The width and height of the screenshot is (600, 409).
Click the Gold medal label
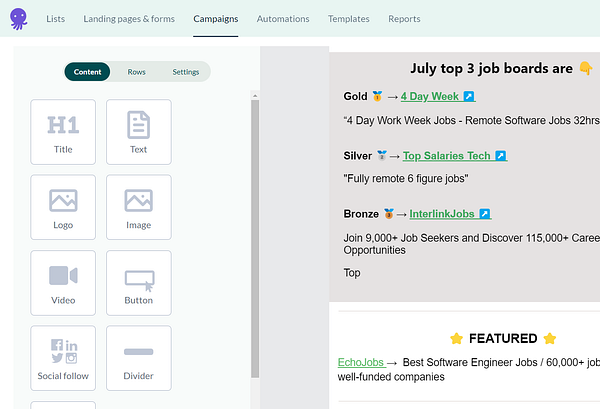[363, 96]
